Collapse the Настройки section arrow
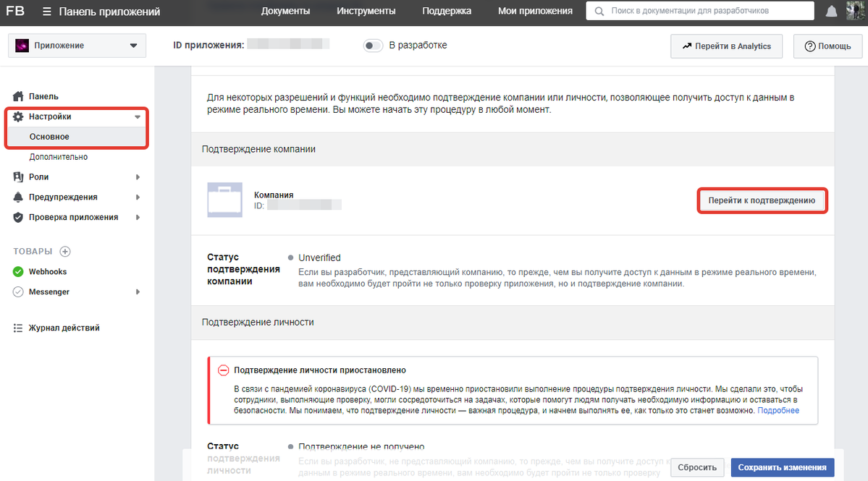The width and height of the screenshot is (868, 481). point(138,116)
